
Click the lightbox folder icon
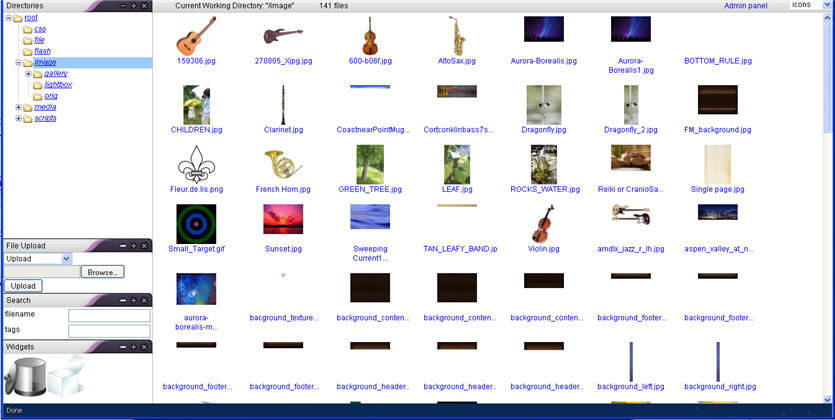tap(37, 85)
